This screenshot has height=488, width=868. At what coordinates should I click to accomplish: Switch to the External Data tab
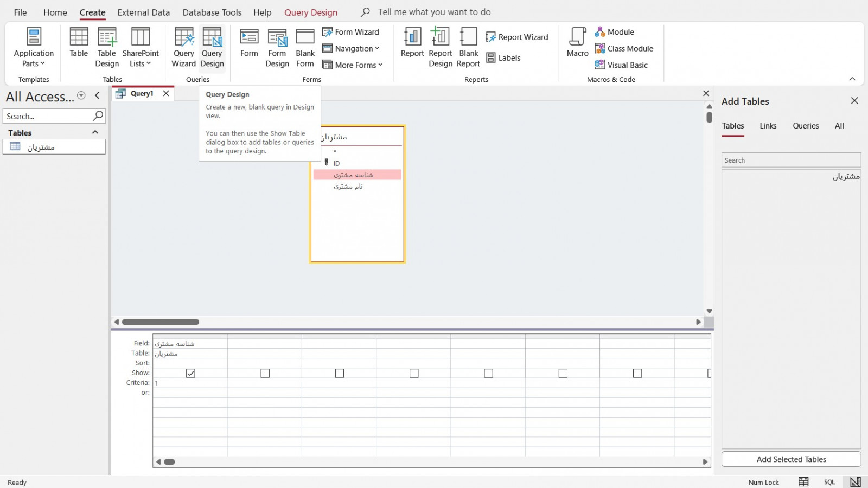[143, 12]
